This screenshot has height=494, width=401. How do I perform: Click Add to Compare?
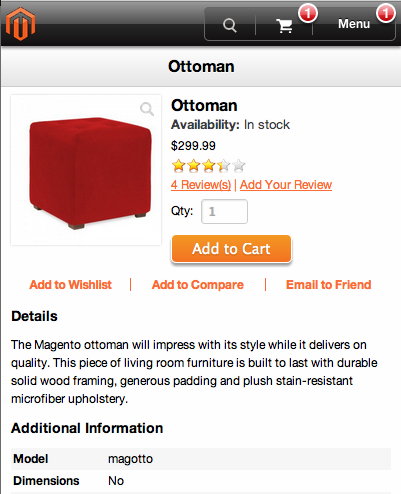pyautogui.click(x=198, y=285)
